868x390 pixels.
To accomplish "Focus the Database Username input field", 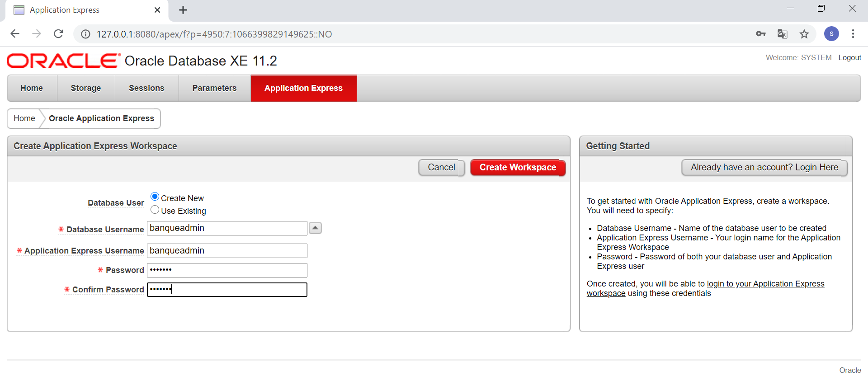I will pos(227,228).
